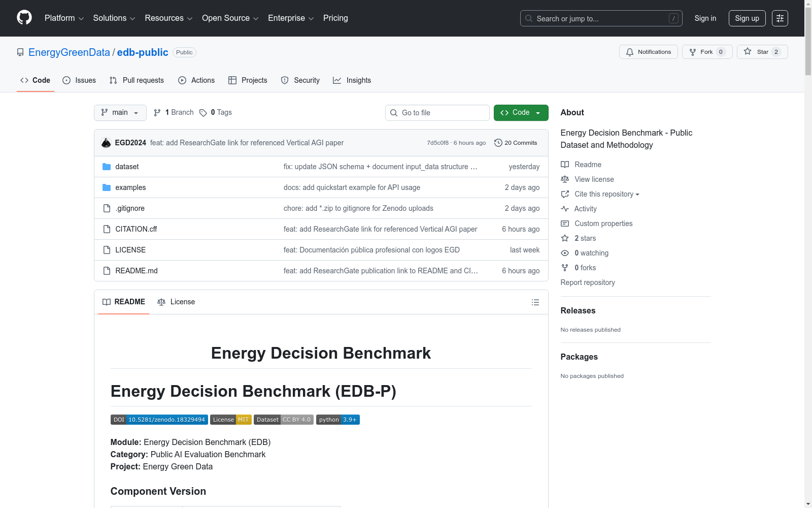Click the Pricing link
Image resolution: width=812 pixels, height=508 pixels.
point(335,18)
